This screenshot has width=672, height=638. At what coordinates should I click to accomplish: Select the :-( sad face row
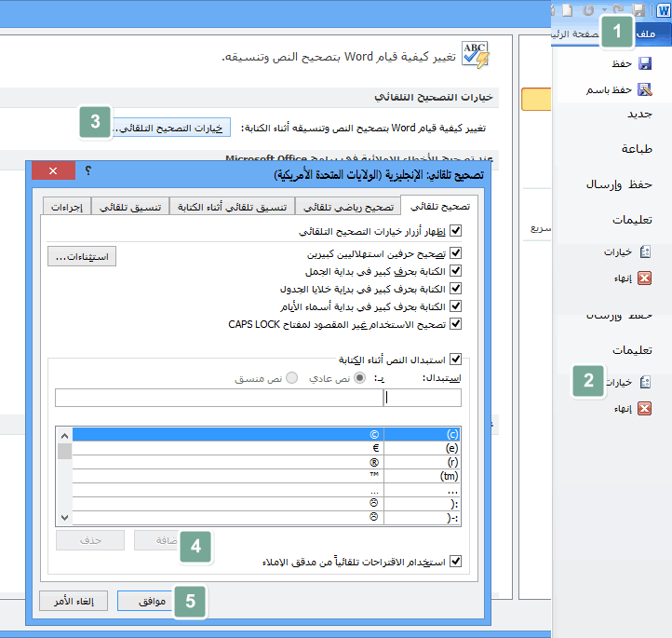(x=266, y=518)
